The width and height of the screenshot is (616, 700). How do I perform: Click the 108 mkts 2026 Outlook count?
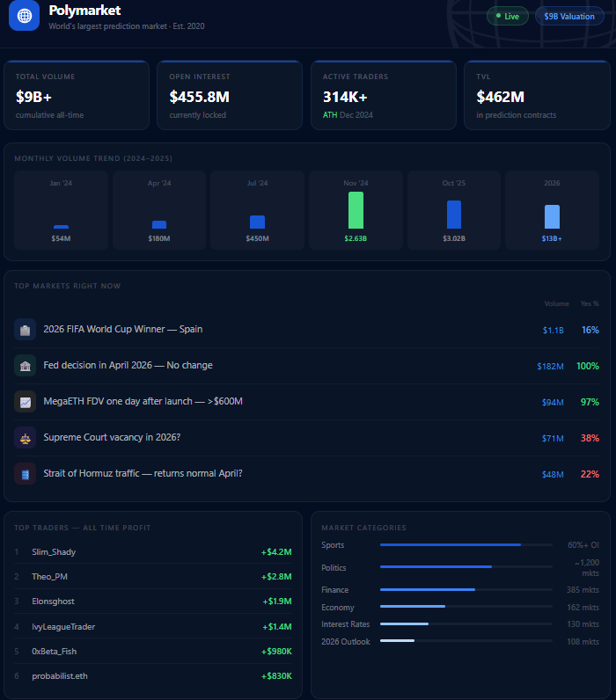coord(583,641)
